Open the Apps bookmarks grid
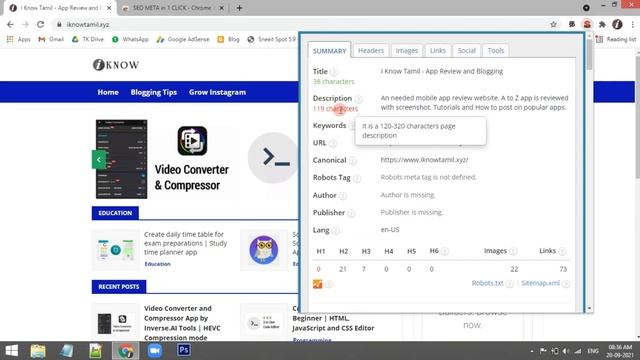This screenshot has height=360, width=640. (x=18, y=39)
